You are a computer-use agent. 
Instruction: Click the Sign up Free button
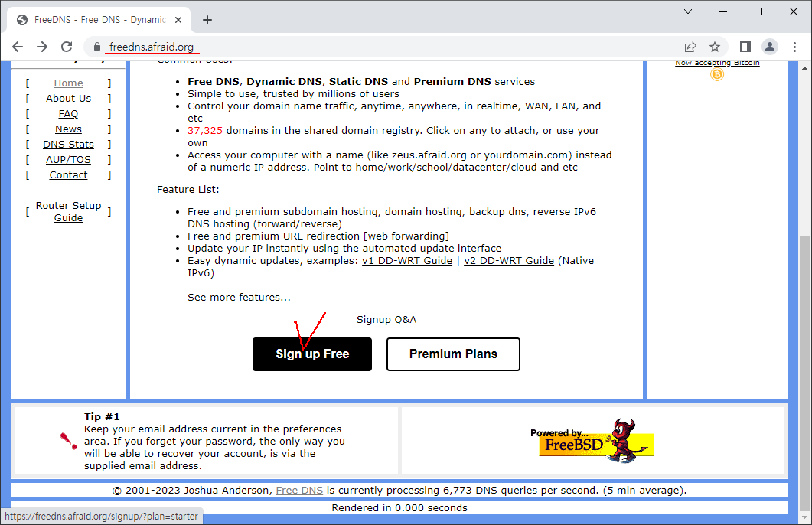312,354
